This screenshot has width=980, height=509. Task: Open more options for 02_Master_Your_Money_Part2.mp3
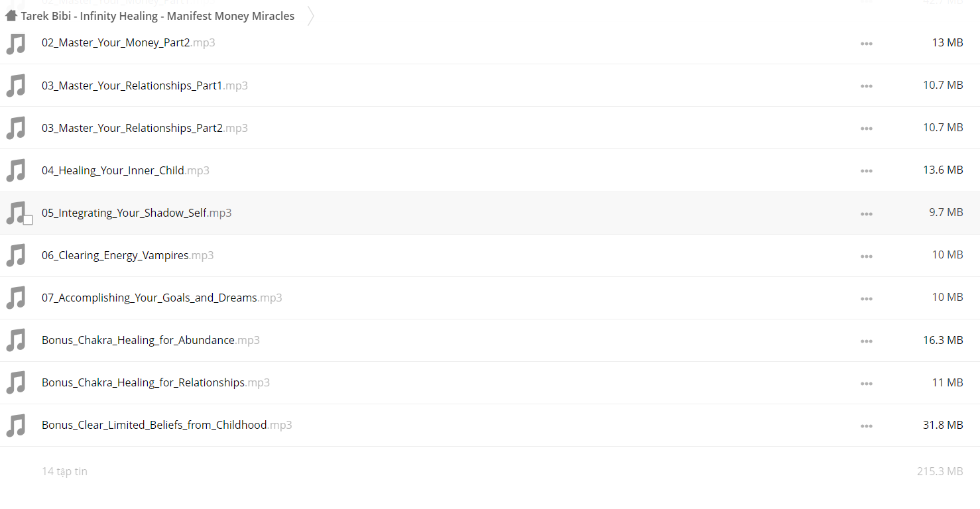[x=867, y=44]
